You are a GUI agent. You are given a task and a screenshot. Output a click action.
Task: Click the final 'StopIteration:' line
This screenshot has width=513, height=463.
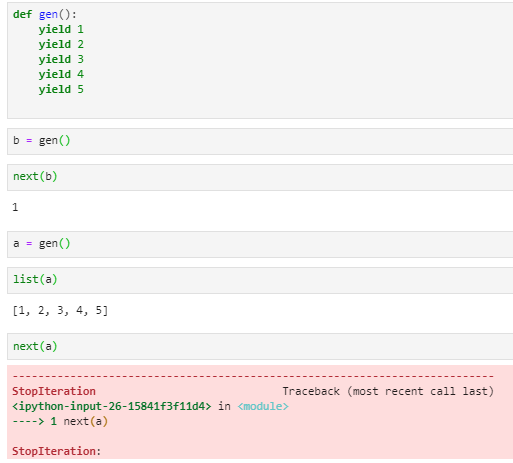pos(57,451)
